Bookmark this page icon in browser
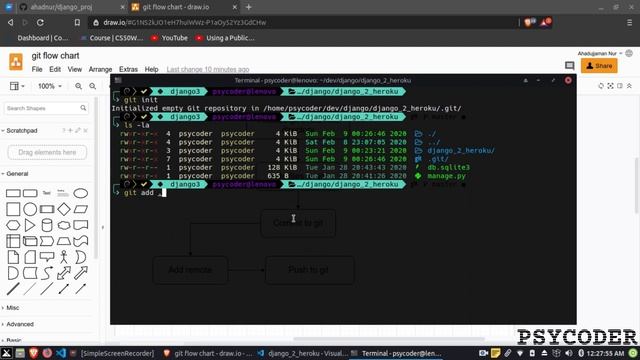The image size is (640, 360). coord(77,22)
